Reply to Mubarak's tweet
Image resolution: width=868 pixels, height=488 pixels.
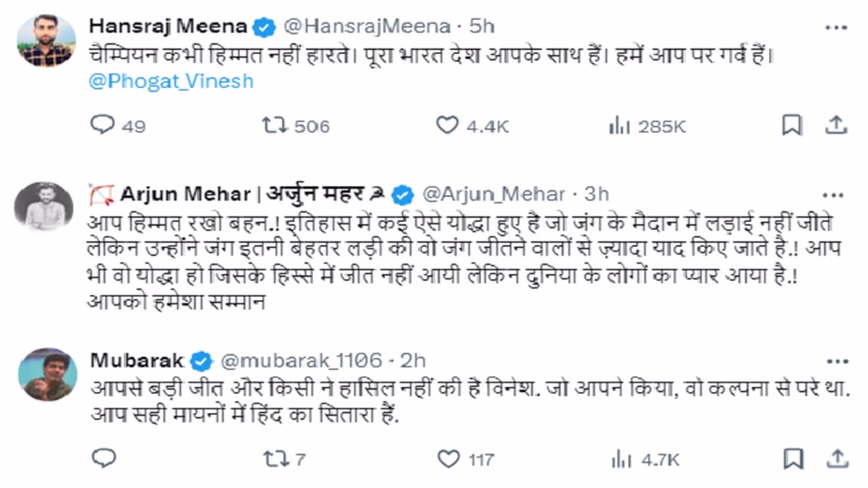105,458
